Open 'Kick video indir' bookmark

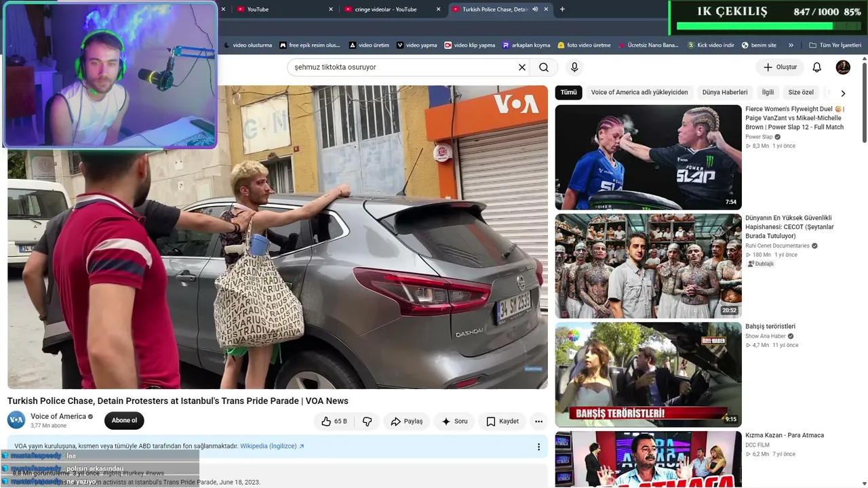pos(711,45)
